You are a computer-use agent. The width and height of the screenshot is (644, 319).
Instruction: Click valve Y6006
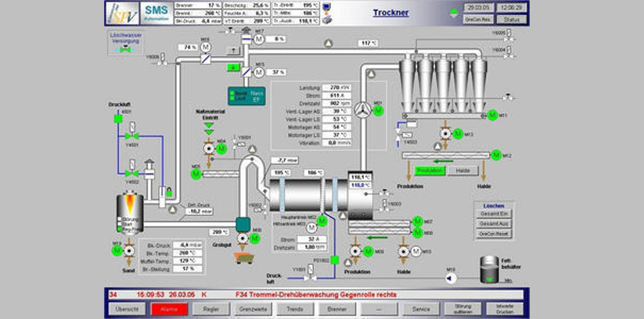pyautogui.click(x=163, y=63)
